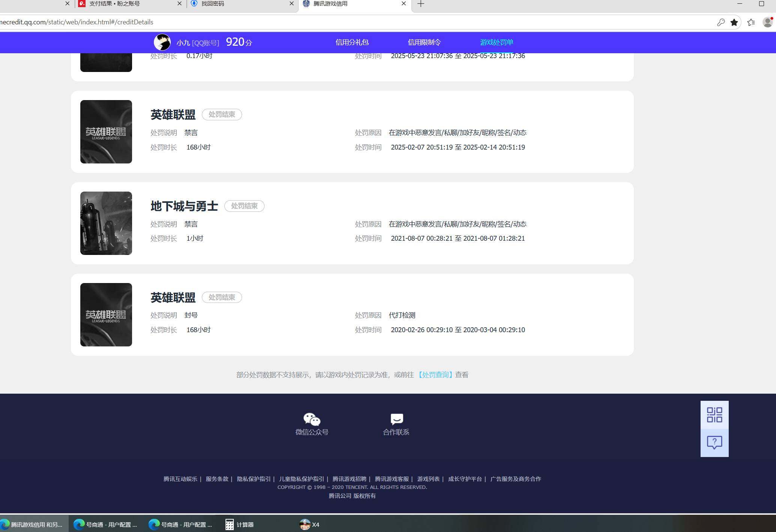Image resolution: width=776 pixels, height=532 pixels.
Task: Close the 找回密码 tab
Action: coord(292,3)
